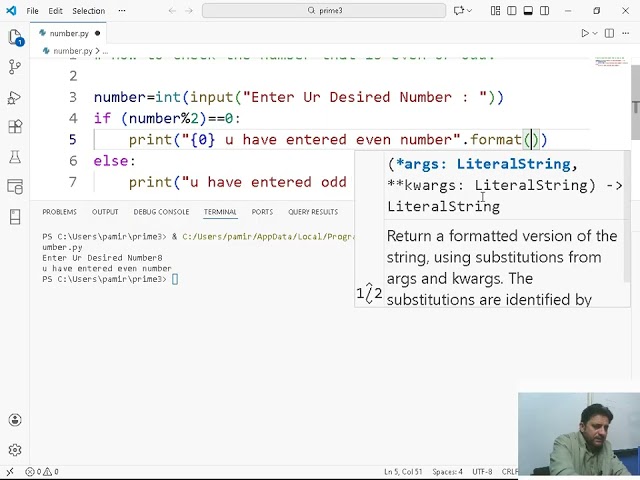Click the CRLF end of line indicator
Image resolution: width=640 pixels, height=480 pixels.
[x=510, y=472]
